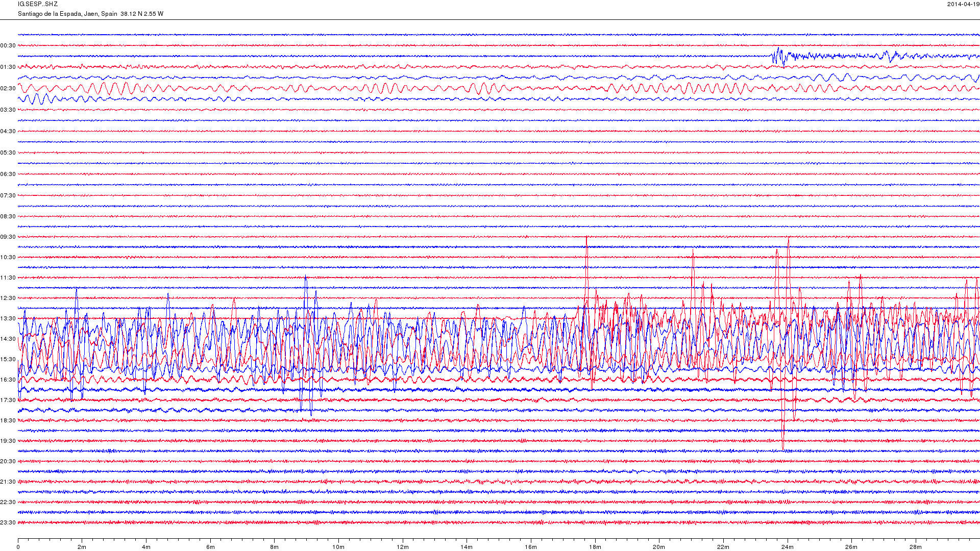Click the 24m axis tick label
Screen dimensions: 980x551
point(788,547)
